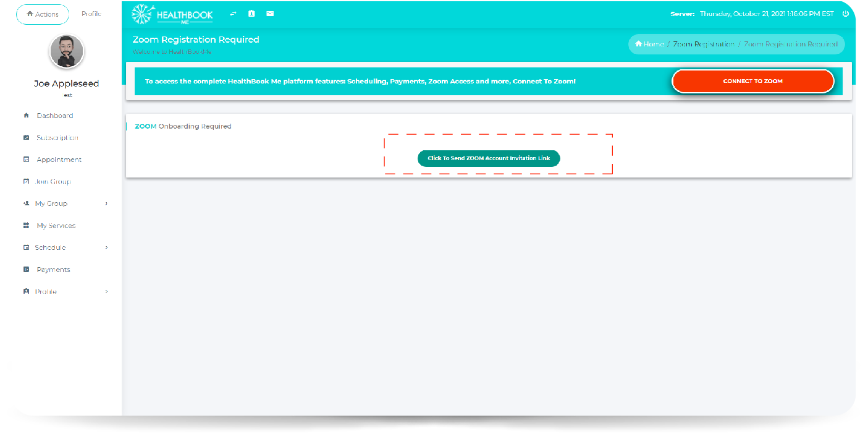Viewport: 868px width, 444px height.
Task: Expand the Schedule submenu arrow
Action: tap(106, 247)
